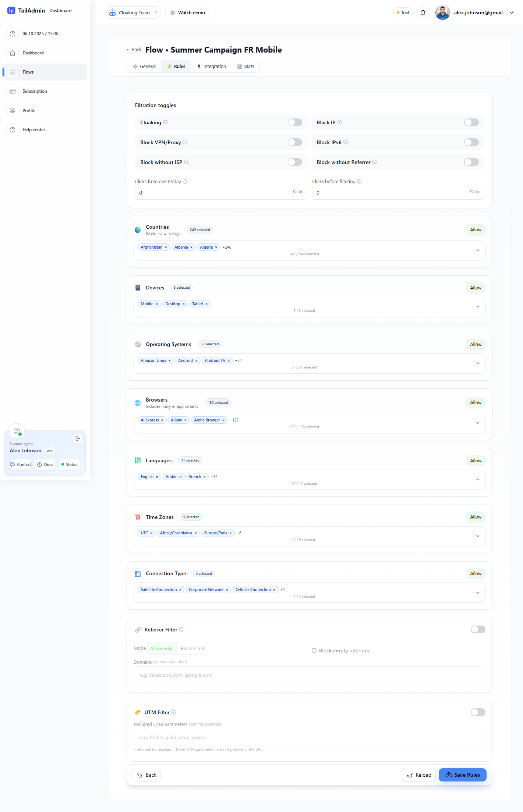Toggle the UTM Filter switch
523x812 pixels.
click(x=478, y=712)
